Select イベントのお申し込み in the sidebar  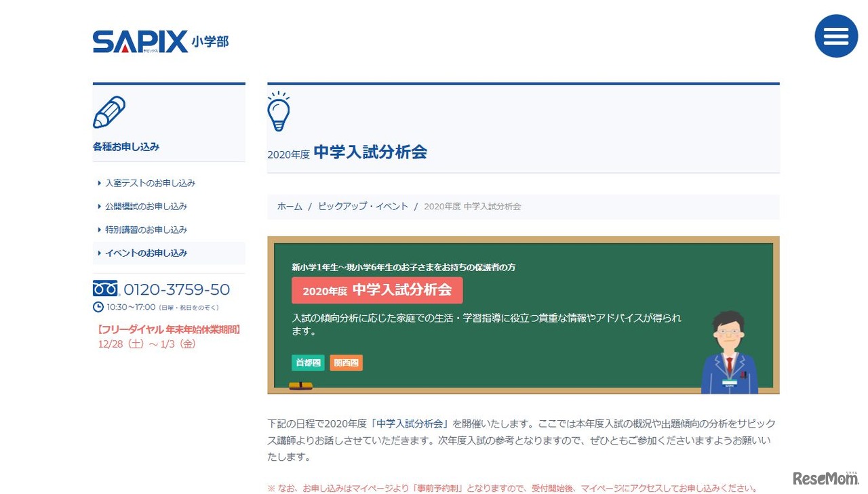(x=169, y=253)
